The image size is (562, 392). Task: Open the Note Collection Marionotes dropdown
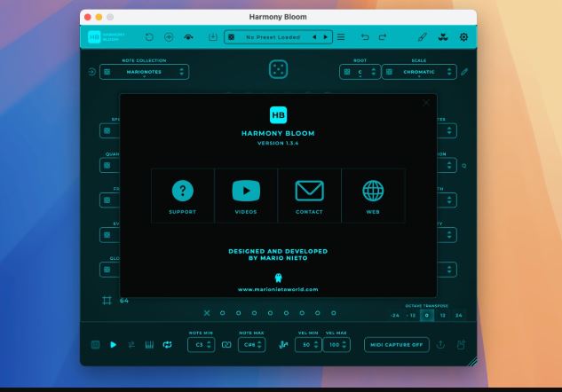[x=144, y=72]
